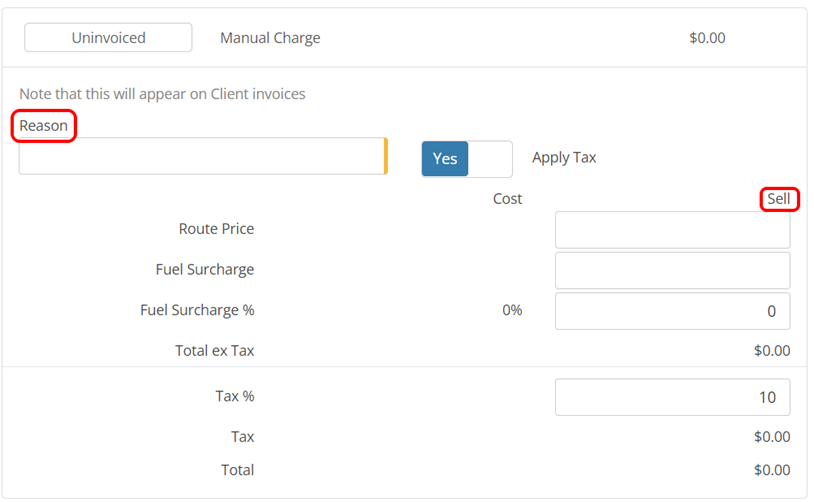814x502 pixels.
Task: Click the Client invoices note text
Action: pyautogui.click(x=162, y=94)
